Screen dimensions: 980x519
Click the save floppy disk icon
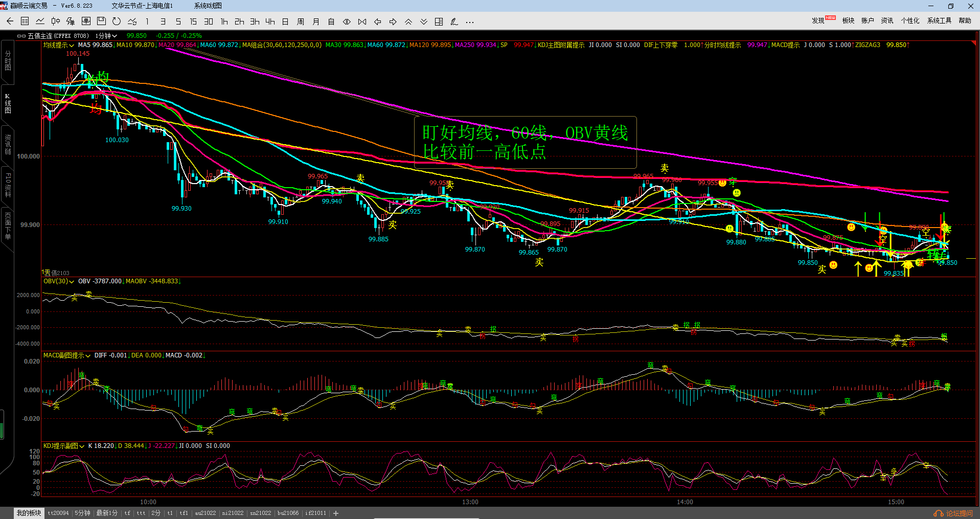tap(101, 21)
